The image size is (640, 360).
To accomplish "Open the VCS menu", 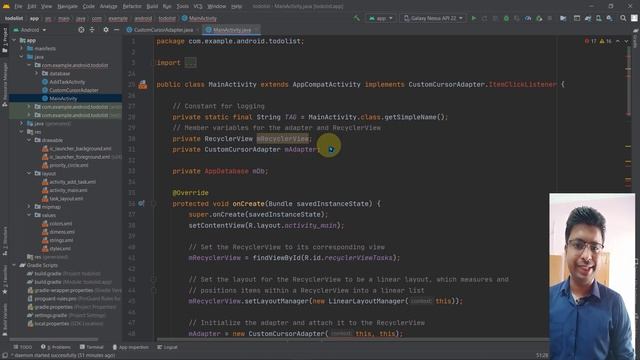I will pyautogui.click(x=198, y=6).
